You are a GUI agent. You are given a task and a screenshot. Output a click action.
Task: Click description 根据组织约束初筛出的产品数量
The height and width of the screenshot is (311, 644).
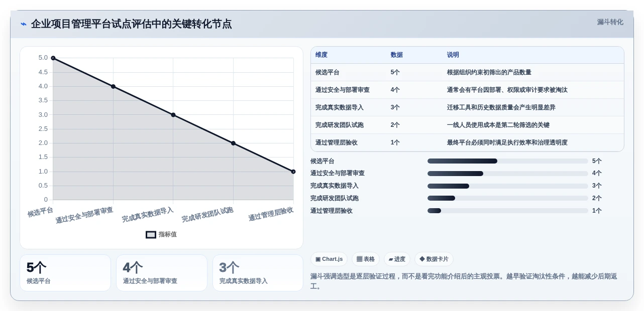[489, 72]
